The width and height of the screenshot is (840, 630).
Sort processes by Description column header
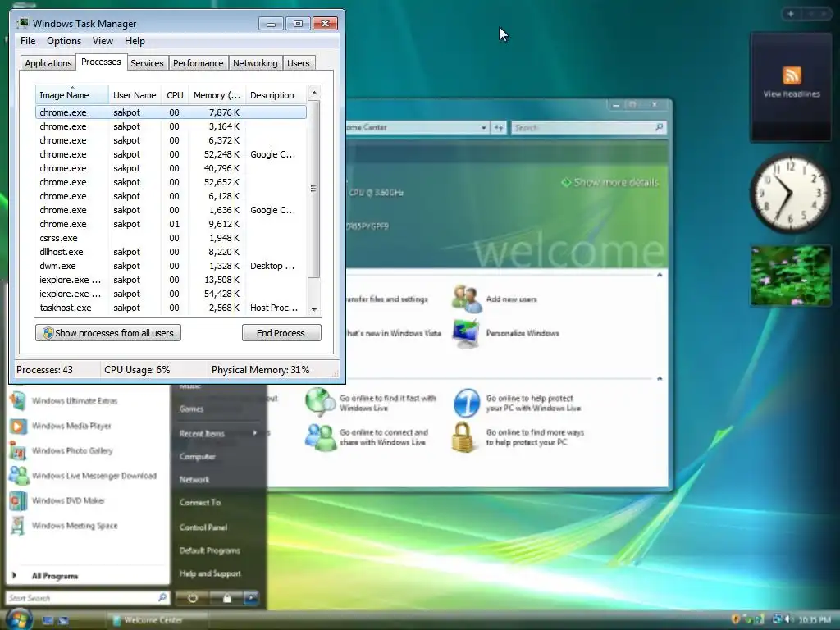point(276,95)
